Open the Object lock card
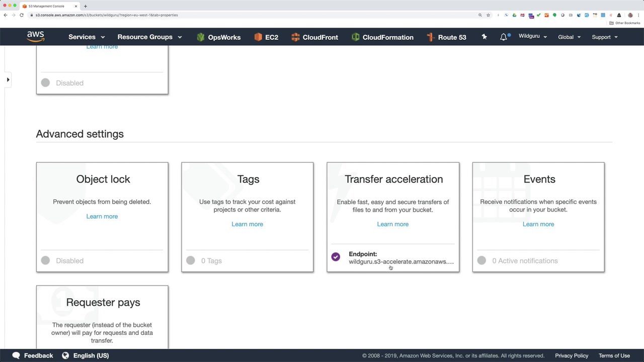This screenshot has width=644, height=362. click(x=102, y=217)
